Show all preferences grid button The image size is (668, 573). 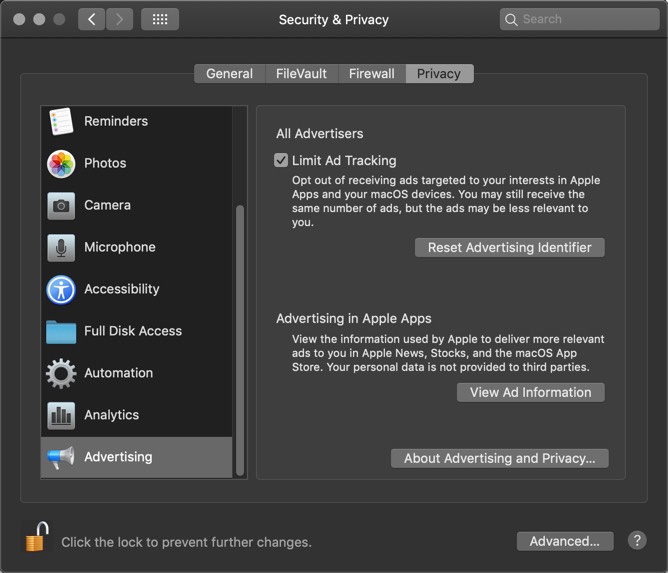click(160, 19)
